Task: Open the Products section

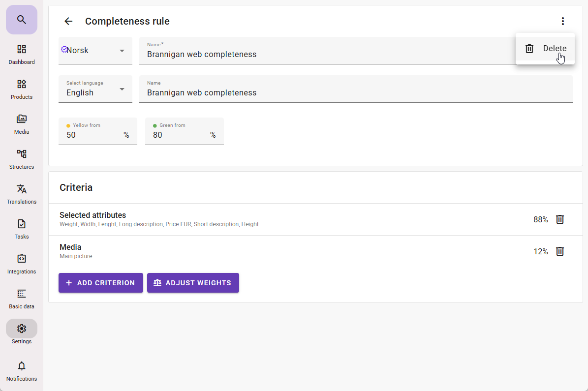Action: pyautogui.click(x=22, y=89)
